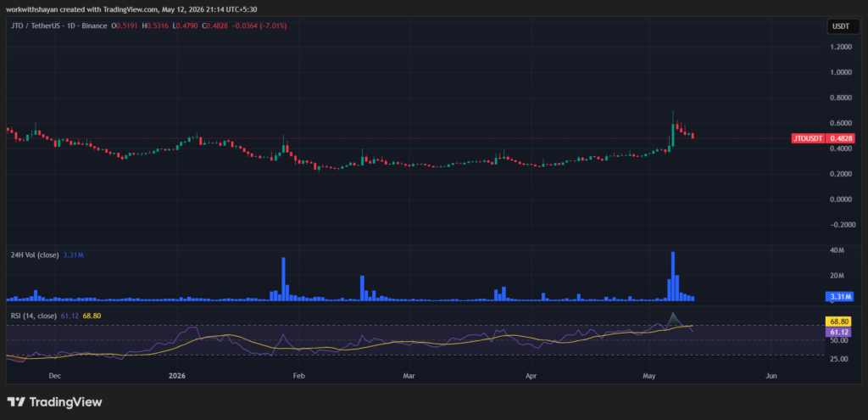This screenshot has width=868, height=420.
Task: Select the high value H0.5316
Action: tap(155, 25)
